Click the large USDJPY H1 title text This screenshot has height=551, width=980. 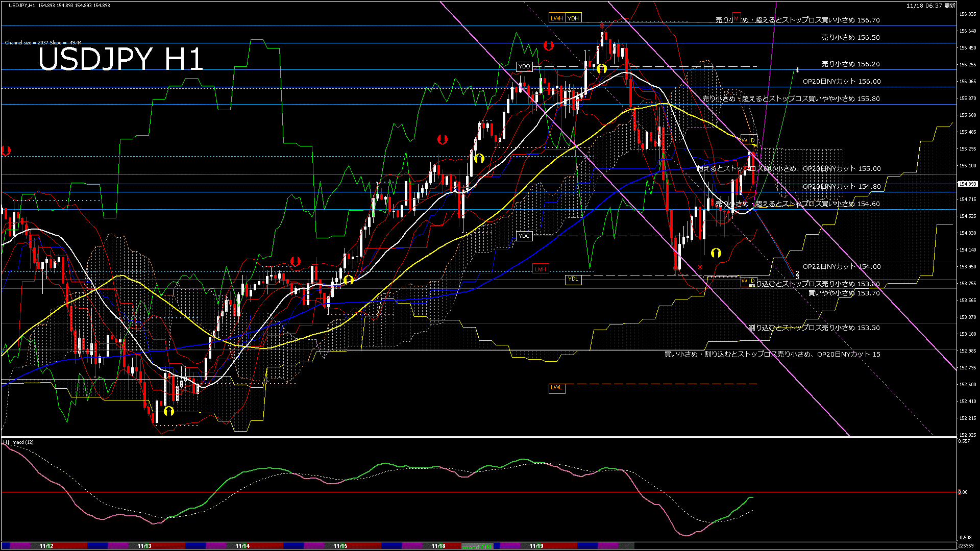coord(121,59)
